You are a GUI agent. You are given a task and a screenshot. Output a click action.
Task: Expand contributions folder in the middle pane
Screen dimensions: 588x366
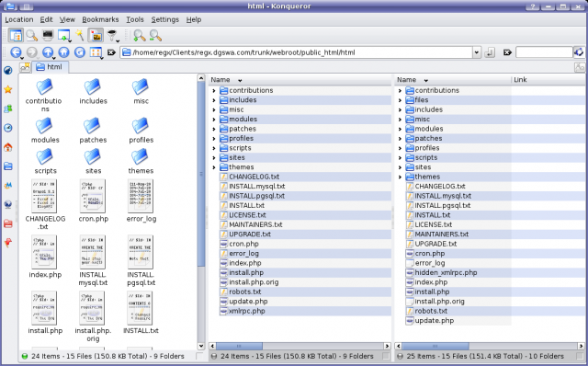pos(214,90)
